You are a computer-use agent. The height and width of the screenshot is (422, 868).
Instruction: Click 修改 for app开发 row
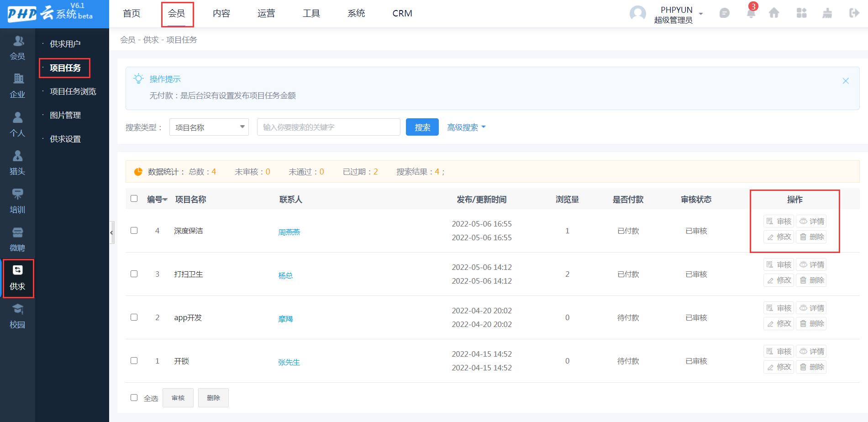779,323
